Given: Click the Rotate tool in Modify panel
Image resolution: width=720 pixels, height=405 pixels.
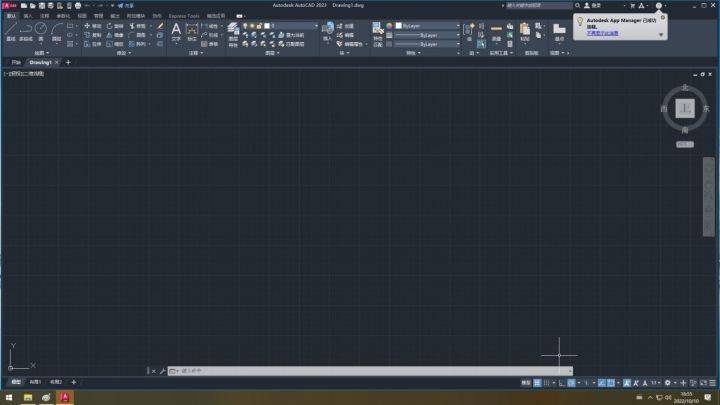Looking at the screenshot, I should tap(115, 26).
